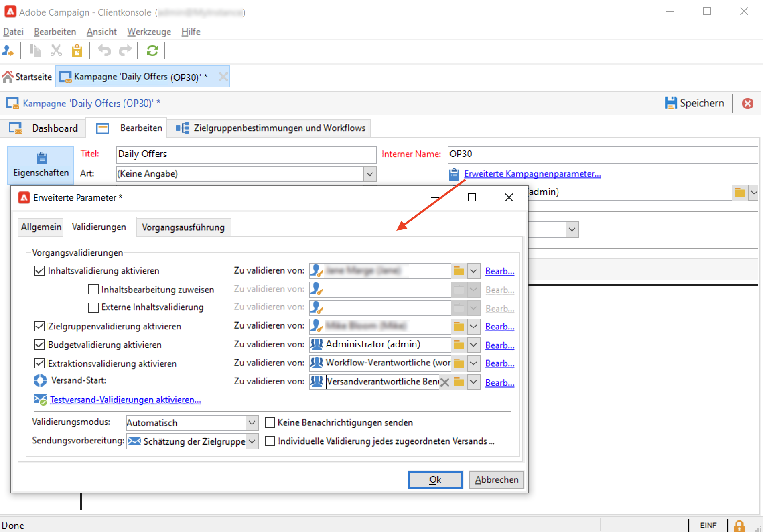
Task: Click Bearb... link for Extraktionsvalidierung
Action: tap(500, 363)
